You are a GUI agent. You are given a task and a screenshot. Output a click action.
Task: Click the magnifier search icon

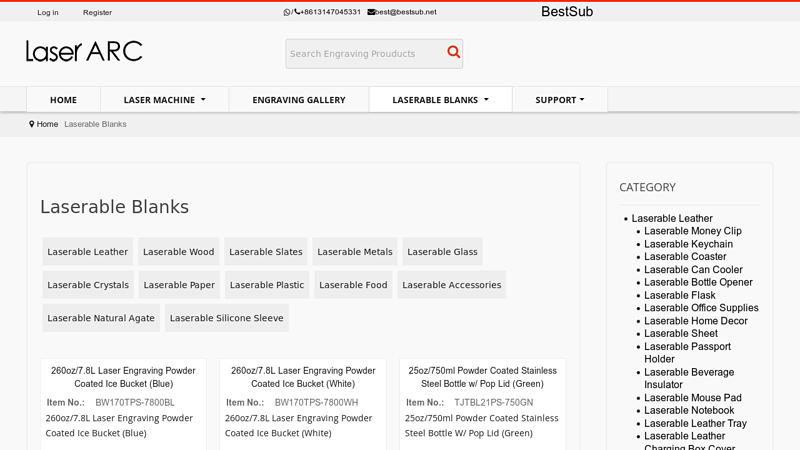pyautogui.click(x=453, y=53)
